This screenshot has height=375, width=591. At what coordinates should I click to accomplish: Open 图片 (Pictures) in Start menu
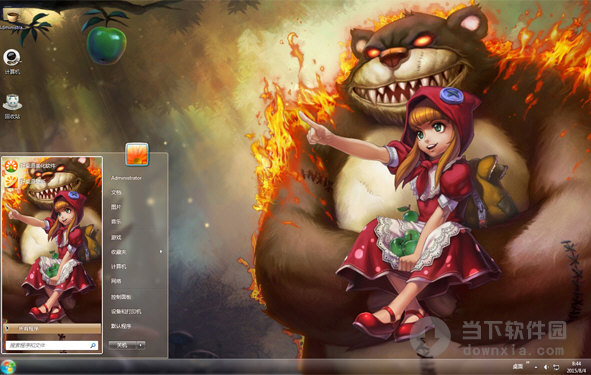116,207
